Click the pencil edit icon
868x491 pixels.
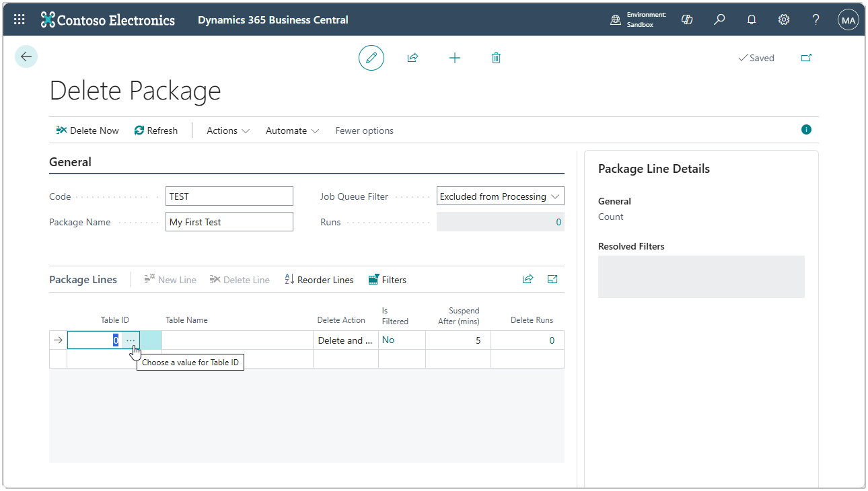371,58
